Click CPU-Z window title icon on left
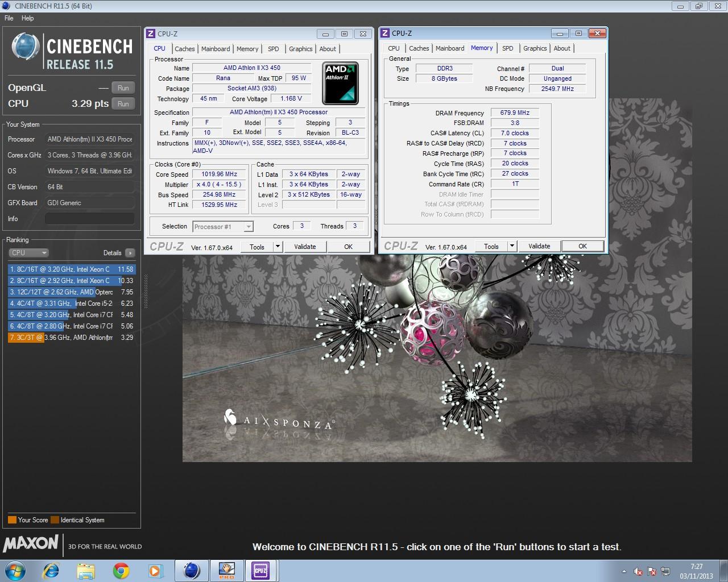728x582 pixels. click(x=151, y=34)
